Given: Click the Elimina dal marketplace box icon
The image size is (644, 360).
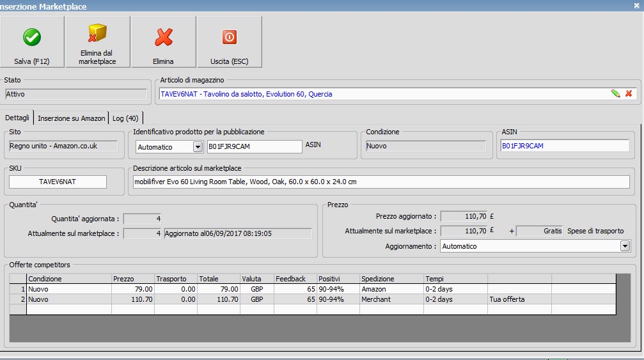Looking at the screenshot, I should (98, 33).
